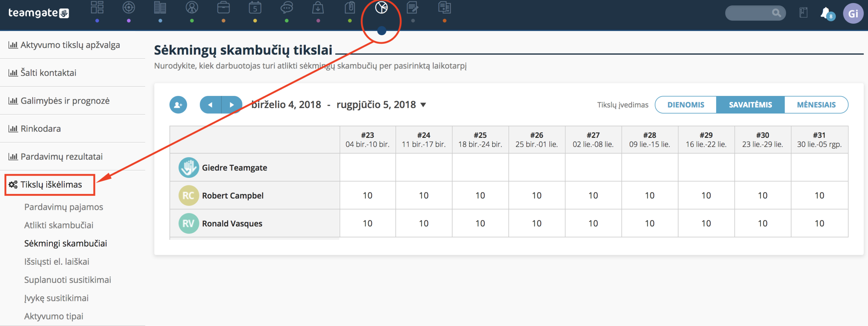Screen dimensions: 868x326
Task: Open the bookmark icon in header
Action: click(x=803, y=13)
